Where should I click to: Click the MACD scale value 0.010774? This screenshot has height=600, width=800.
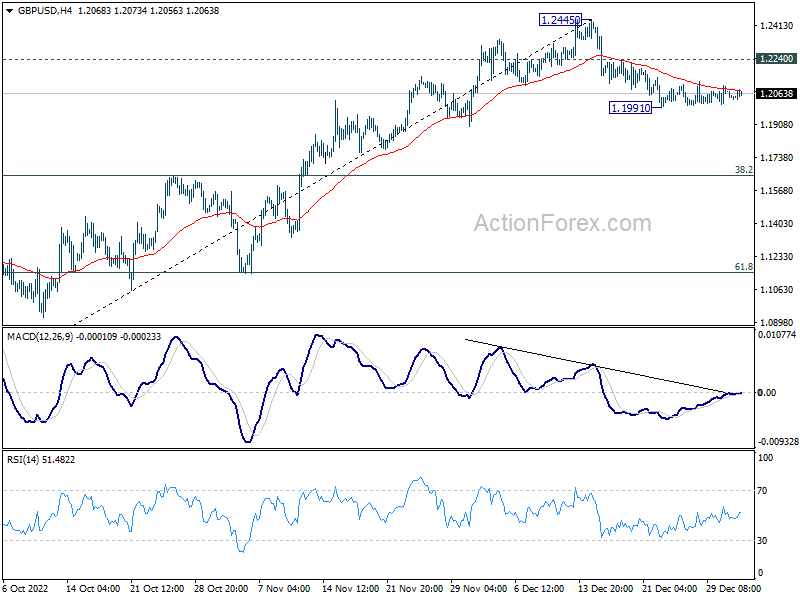click(x=777, y=335)
